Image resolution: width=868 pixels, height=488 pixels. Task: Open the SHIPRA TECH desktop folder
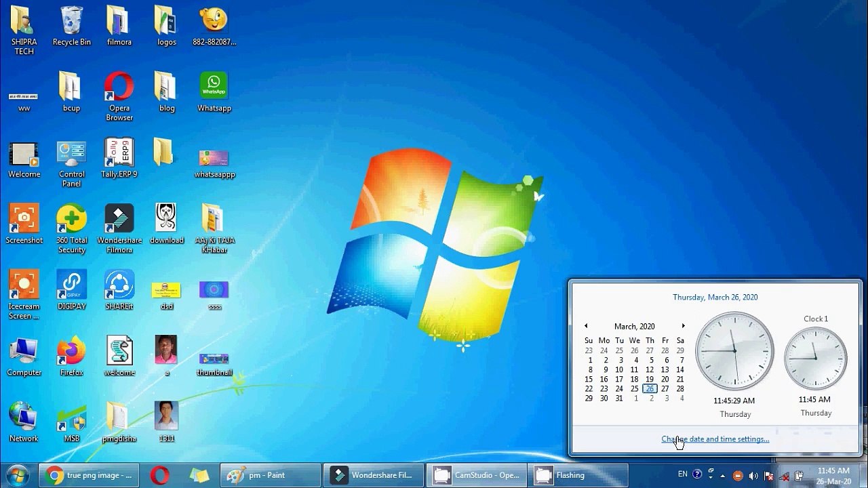click(x=24, y=30)
